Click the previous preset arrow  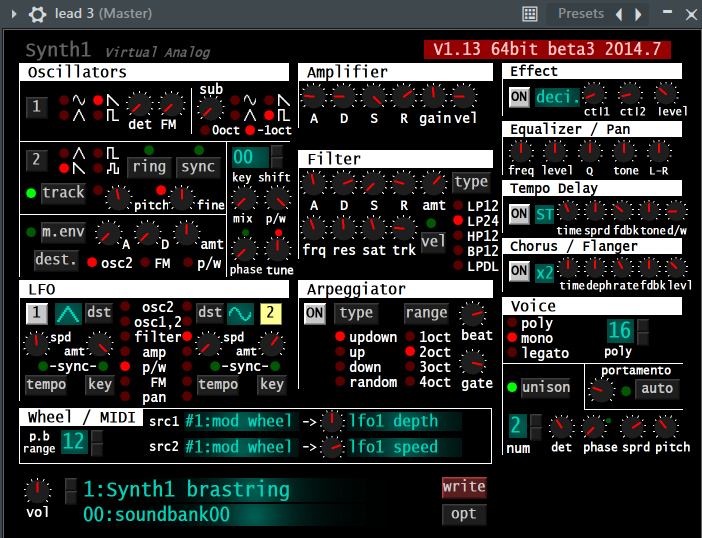pos(619,14)
